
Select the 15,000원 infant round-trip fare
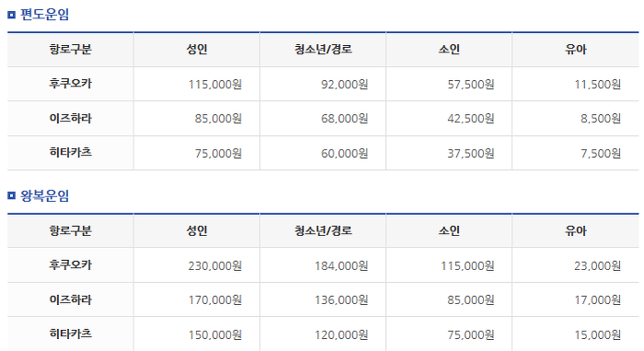point(597,335)
